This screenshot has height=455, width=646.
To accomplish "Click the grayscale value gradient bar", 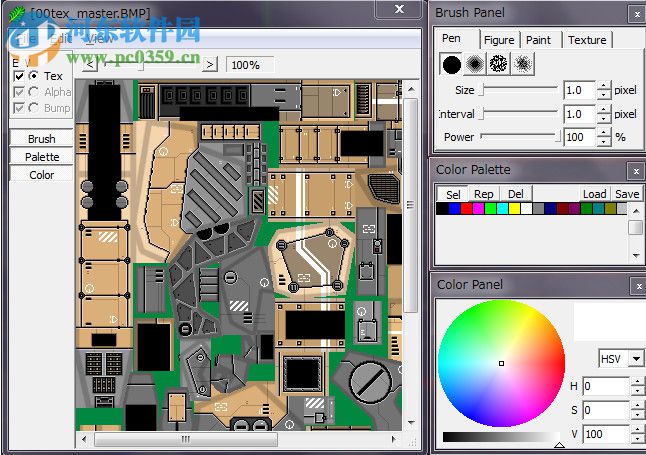I will (501, 437).
